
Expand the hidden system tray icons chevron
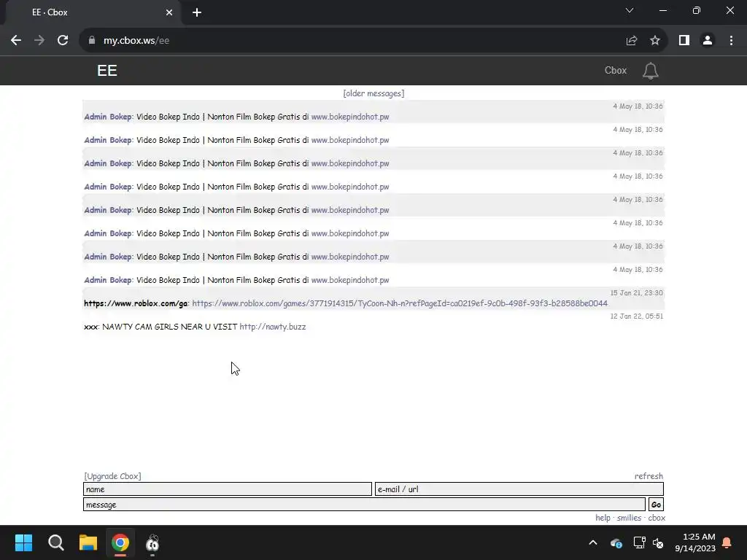(x=593, y=542)
